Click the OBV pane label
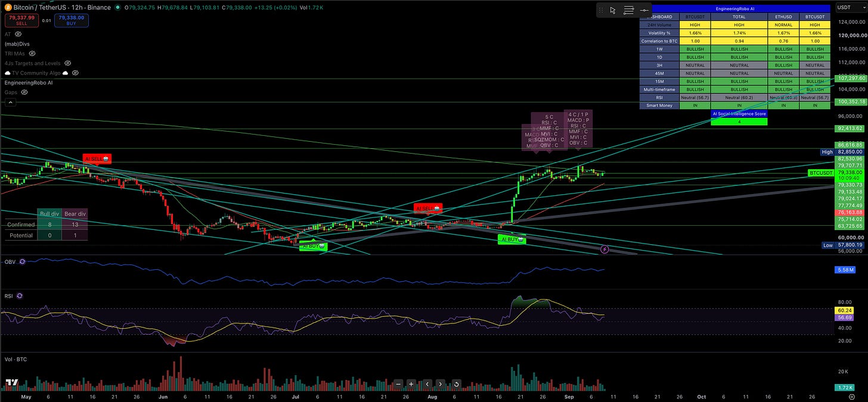The image size is (868, 402). [10, 261]
